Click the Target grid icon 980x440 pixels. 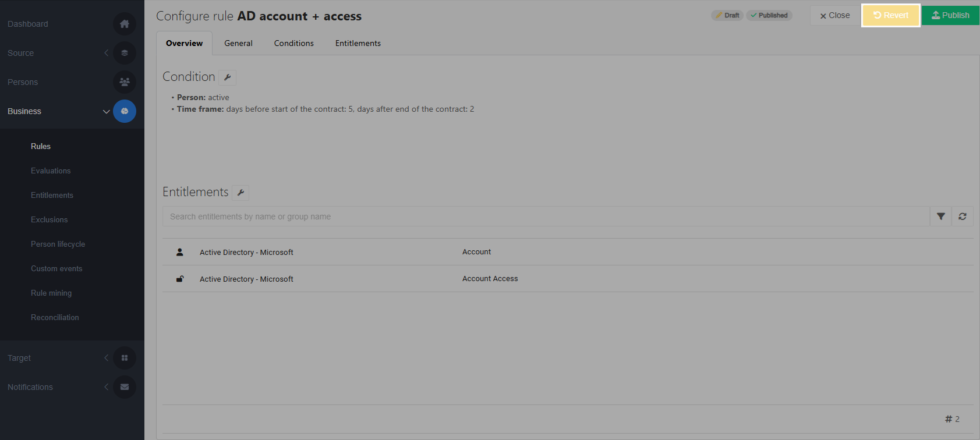point(125,358)
